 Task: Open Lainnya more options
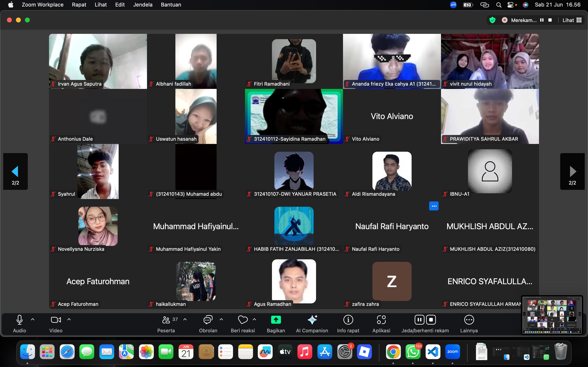coord(469,323)
